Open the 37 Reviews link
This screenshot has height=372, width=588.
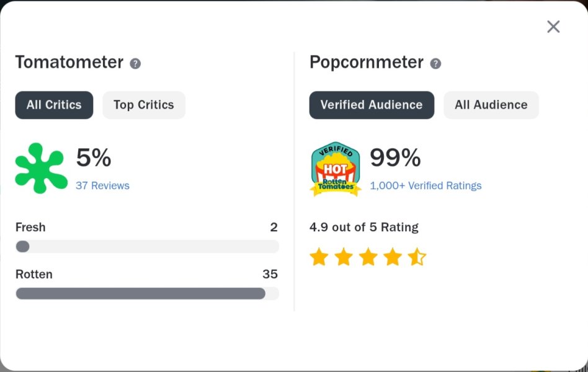tap(102, 185)
